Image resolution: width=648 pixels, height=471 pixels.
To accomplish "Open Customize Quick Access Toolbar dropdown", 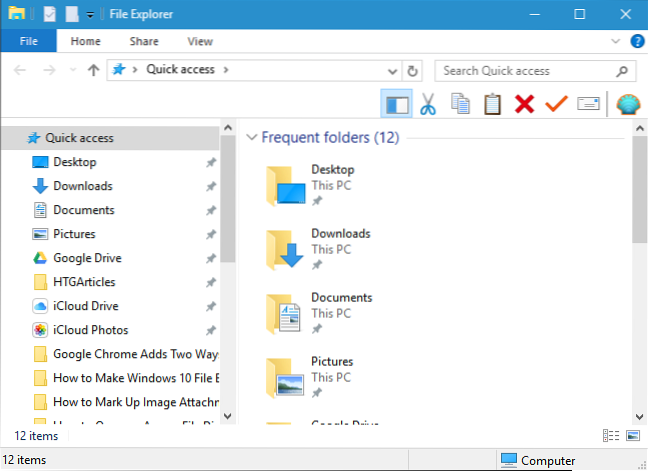I will 90,16.
